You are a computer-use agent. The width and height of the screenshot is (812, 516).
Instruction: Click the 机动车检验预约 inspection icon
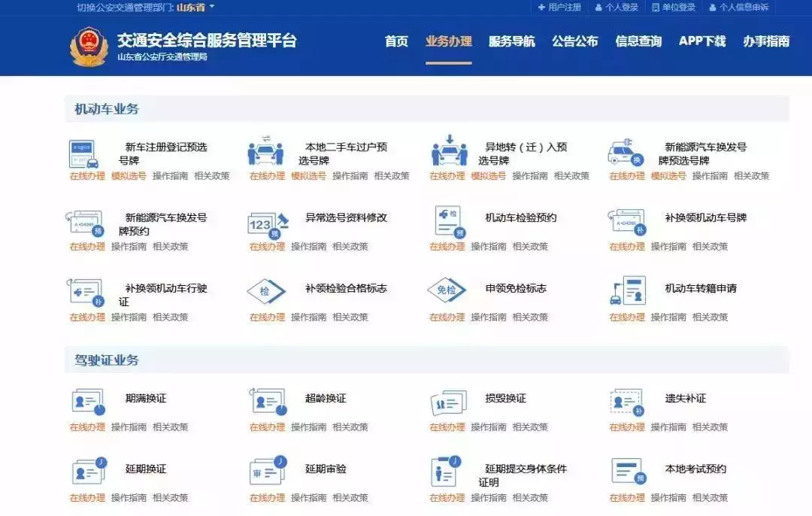click(x=449, y=222)
